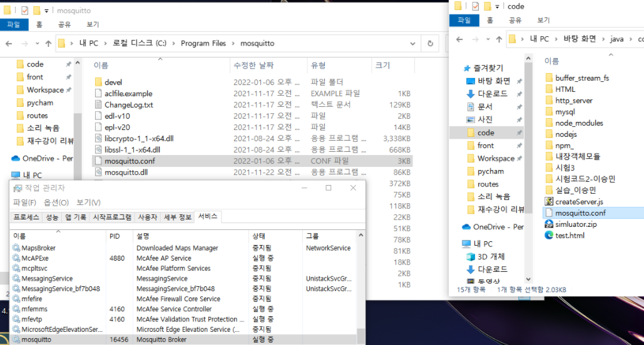Screen dimensions: 644x345
Task: Select ChangeLog.txt file
Action: point(128,104)
